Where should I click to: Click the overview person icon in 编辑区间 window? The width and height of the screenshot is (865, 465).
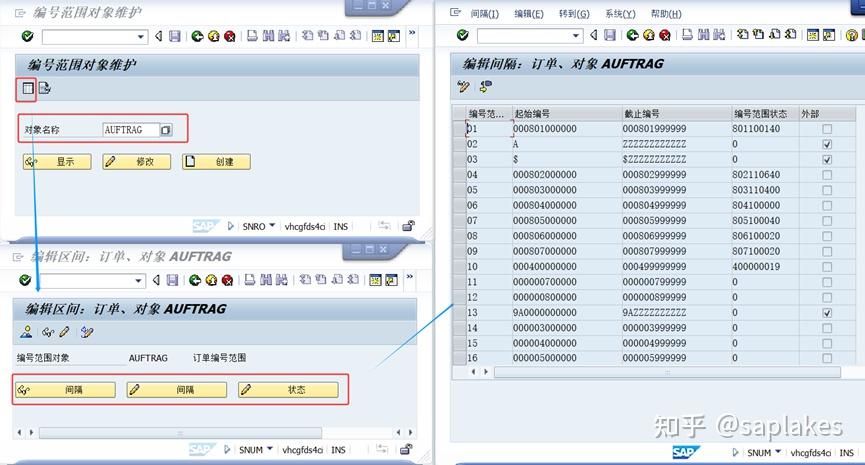[x=26, y=332]
